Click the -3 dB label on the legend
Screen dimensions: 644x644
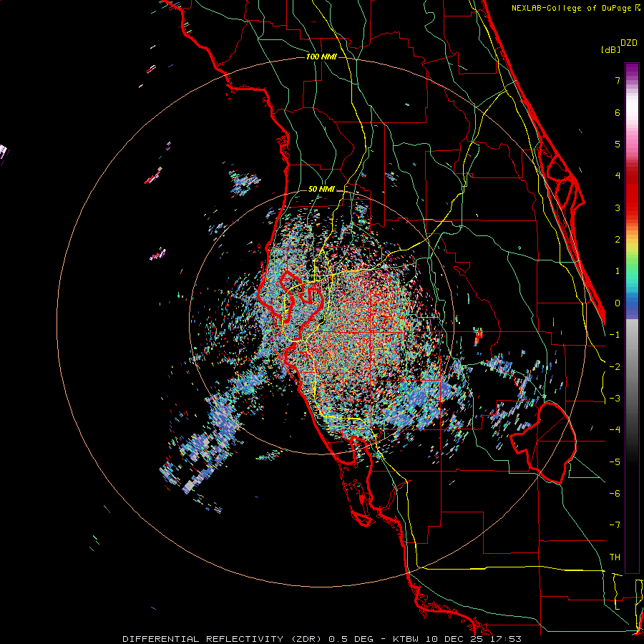615,399
